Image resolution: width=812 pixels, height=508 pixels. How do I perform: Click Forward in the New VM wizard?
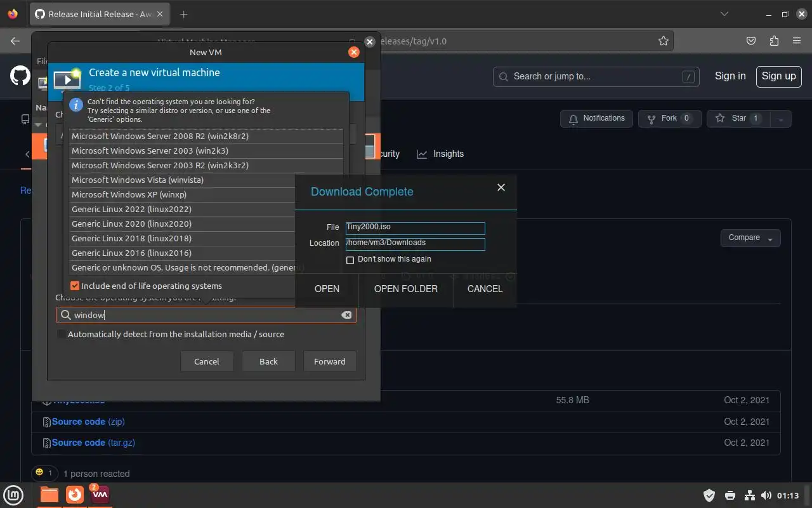pos(330,361)
